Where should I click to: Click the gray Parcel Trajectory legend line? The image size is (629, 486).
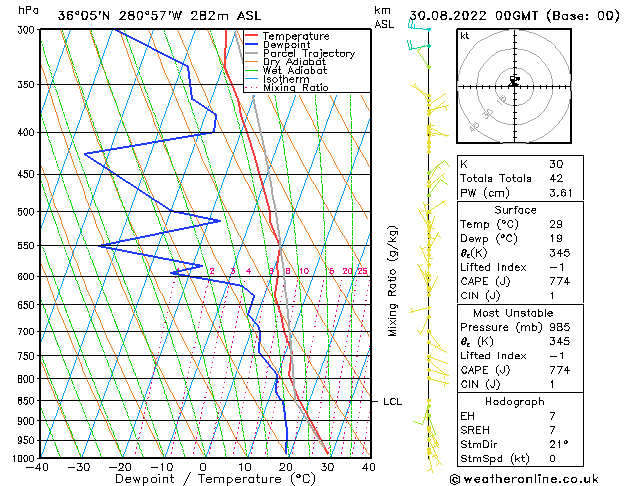pyautogui.click(x=251, y=53)
